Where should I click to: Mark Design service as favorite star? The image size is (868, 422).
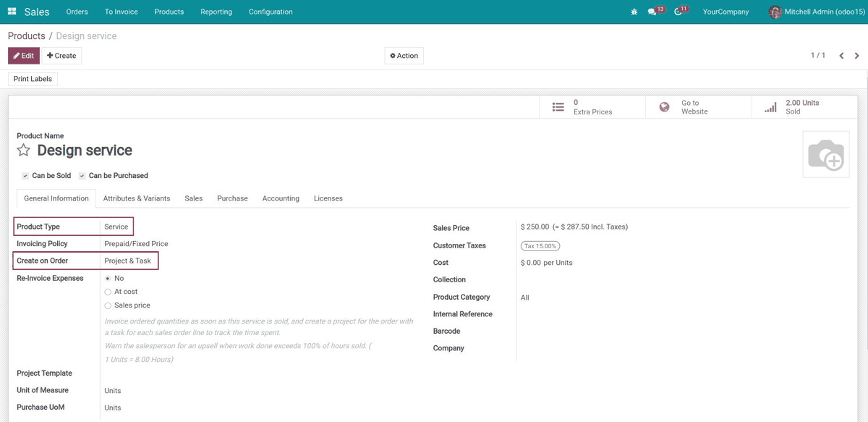[24, 151]
